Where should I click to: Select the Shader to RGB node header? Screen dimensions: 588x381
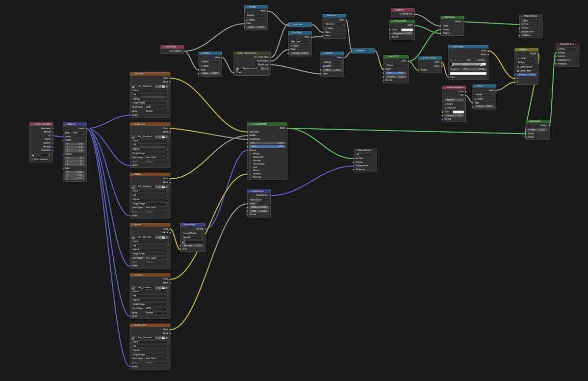[430, 58]
